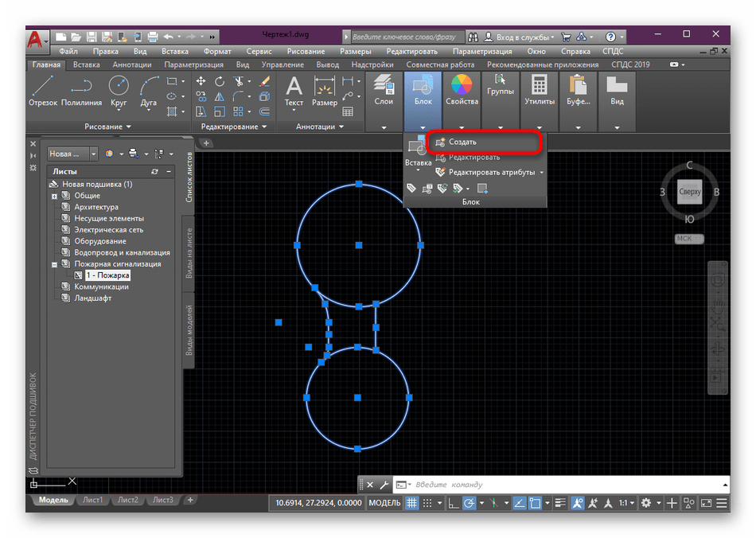The width and height of the screenshot is (756, 538).
Task: Open the Формат menu
Action: 217,52
